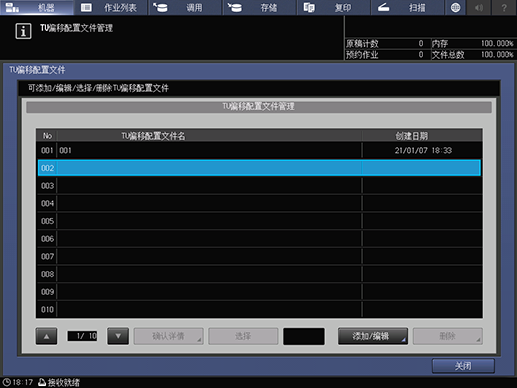Select empty row 003
The image size is (517, 388).
tap(259, 186)
